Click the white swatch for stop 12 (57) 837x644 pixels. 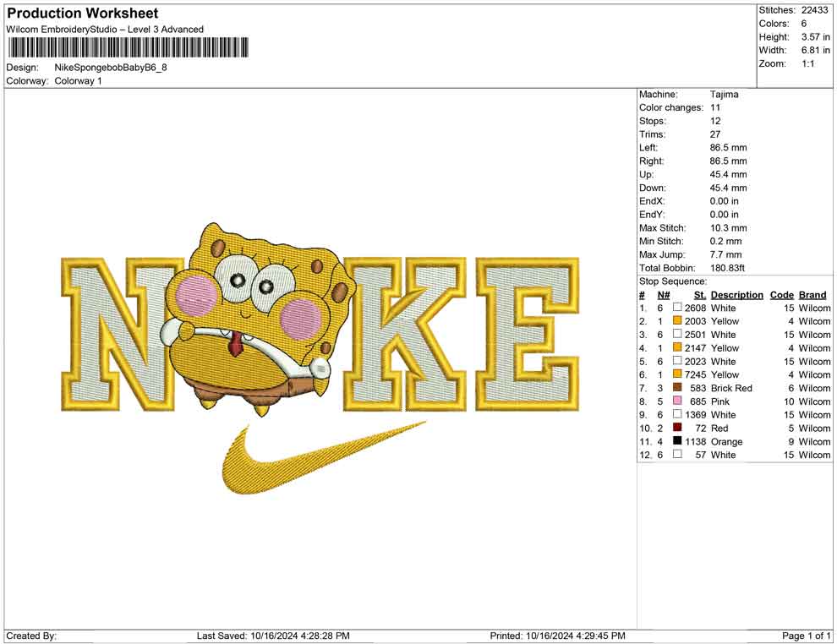click(677, 454)
